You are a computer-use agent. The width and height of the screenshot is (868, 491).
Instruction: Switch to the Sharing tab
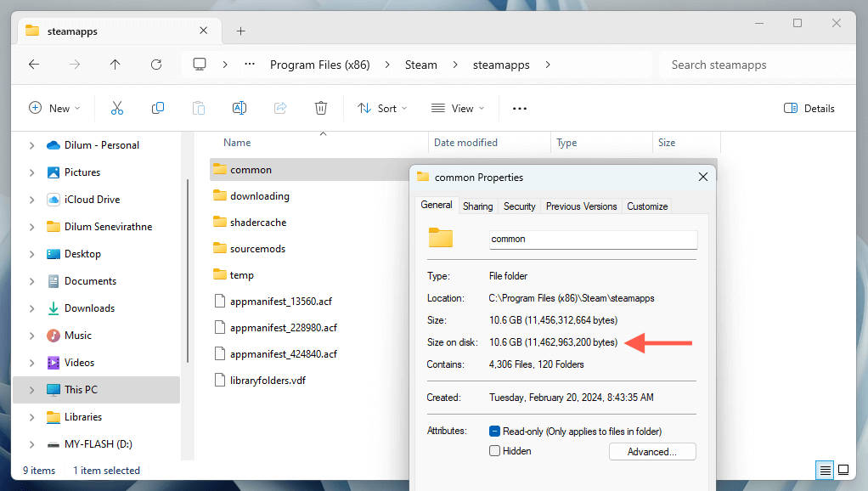pyautogui.click(x=477, y=206)
